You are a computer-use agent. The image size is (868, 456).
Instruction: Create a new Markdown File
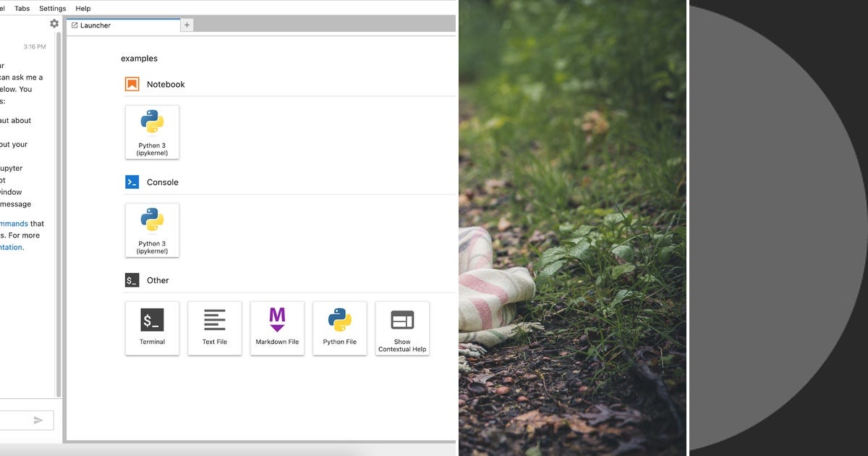277,328
